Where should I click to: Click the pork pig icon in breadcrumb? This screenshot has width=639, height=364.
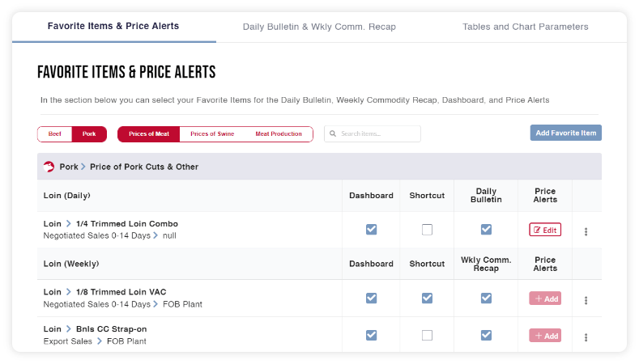(x=49, y=167)
